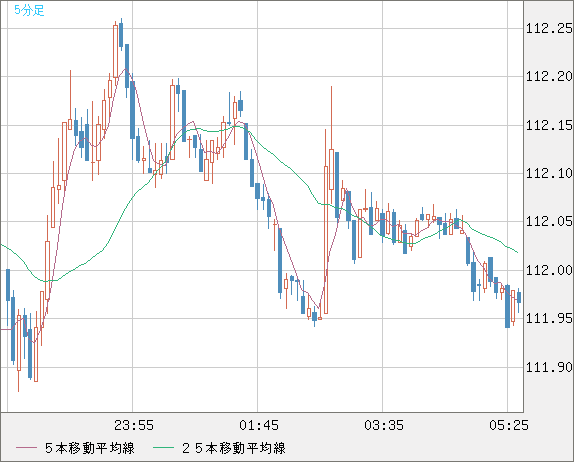The width and height of the screenshot is (574, 462).
Task: Click the 5分足 chart title label
Action: pyautogui.click(x=29, y=10)
